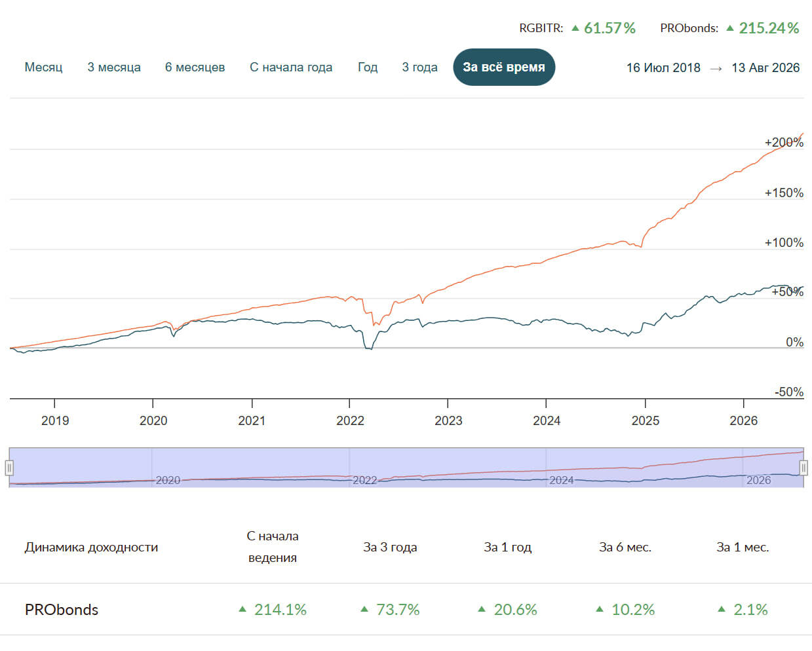
Task: Choose the 6 месяцев range
Action: [195, 67]
